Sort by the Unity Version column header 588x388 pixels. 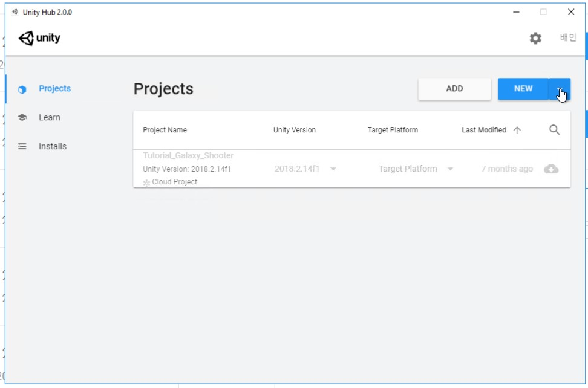pyautogui.click(x=295, y=130)
